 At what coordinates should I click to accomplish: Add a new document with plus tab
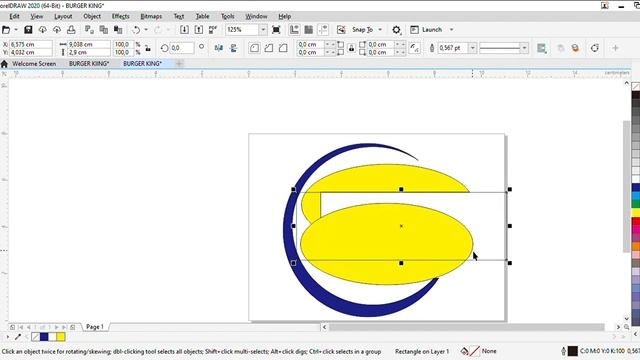pyautogui.click(x=179, y=64)
